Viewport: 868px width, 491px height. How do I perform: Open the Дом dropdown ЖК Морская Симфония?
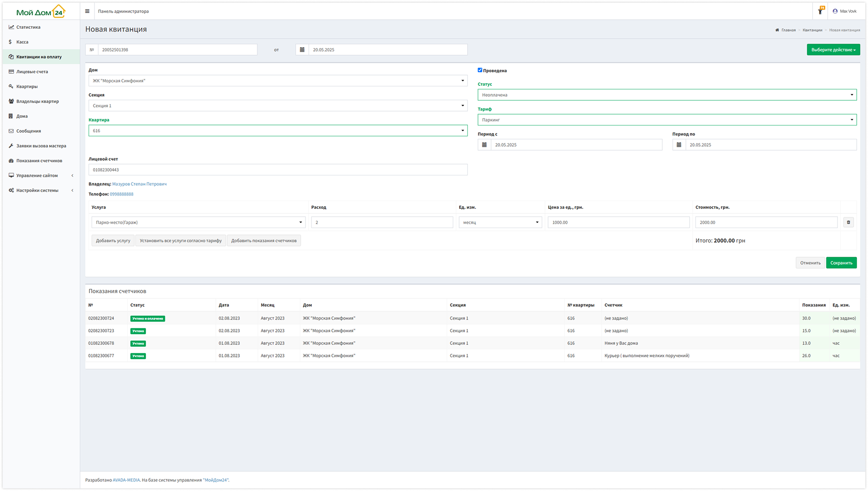(278, 81)
